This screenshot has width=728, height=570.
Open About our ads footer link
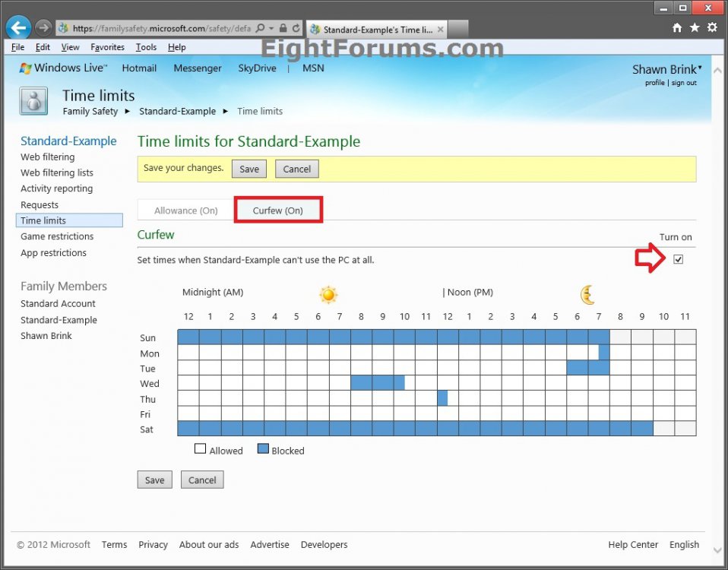(209, 544)
